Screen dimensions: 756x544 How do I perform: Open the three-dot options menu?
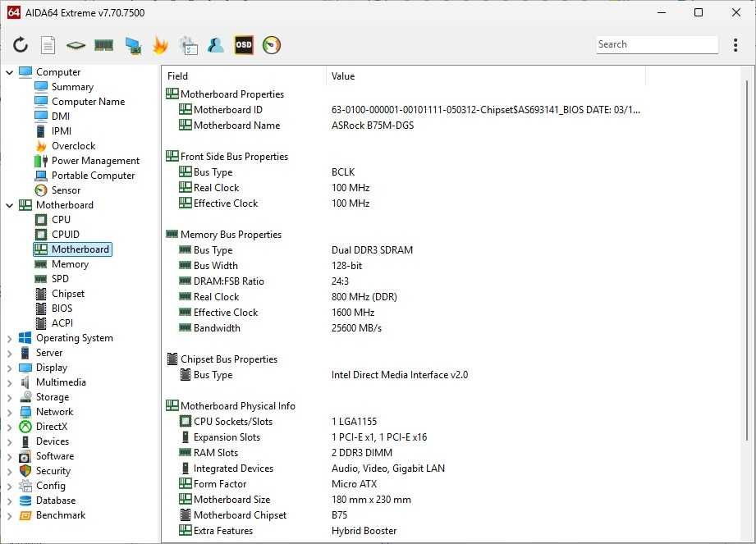[735, 45]
